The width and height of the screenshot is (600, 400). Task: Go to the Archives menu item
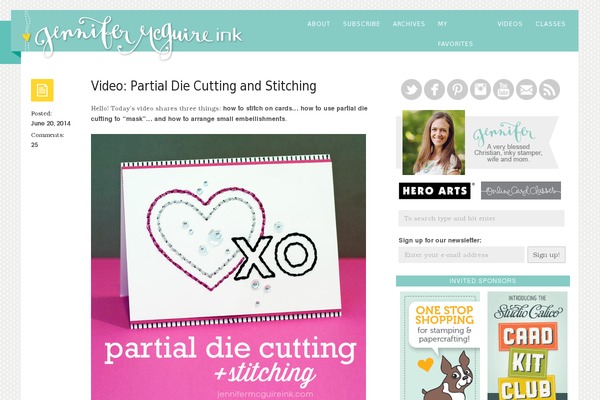[409, 24]
